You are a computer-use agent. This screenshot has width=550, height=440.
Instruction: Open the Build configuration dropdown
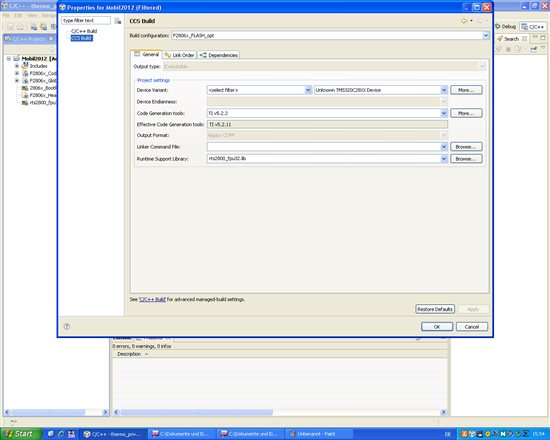[x=486, y=35]
